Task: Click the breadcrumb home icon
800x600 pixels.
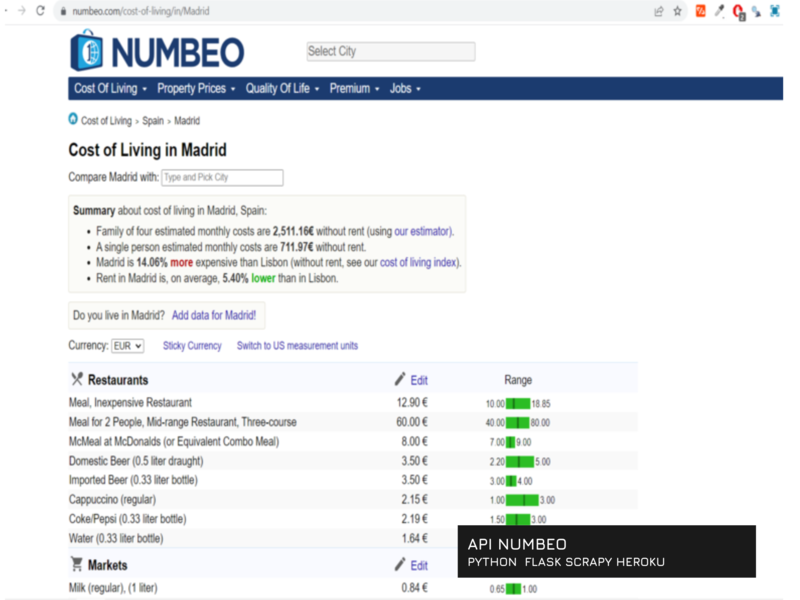Action: coord(73,119)
